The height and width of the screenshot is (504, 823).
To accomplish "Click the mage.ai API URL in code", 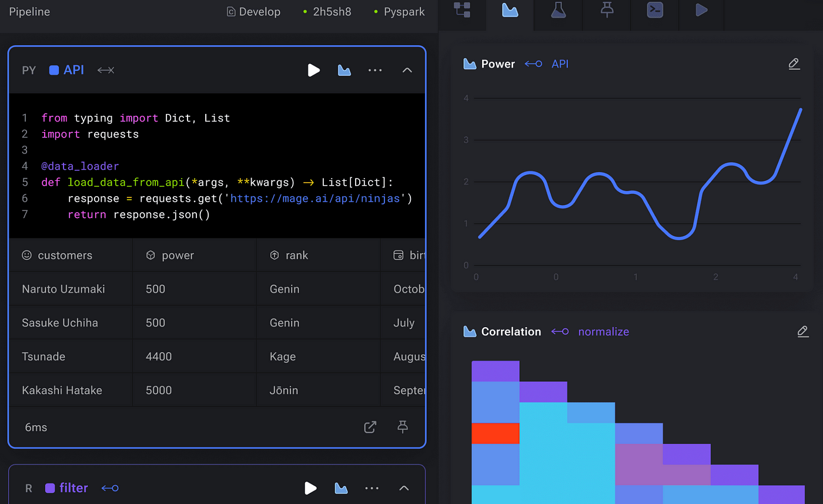I will click(x=316, y=199).
